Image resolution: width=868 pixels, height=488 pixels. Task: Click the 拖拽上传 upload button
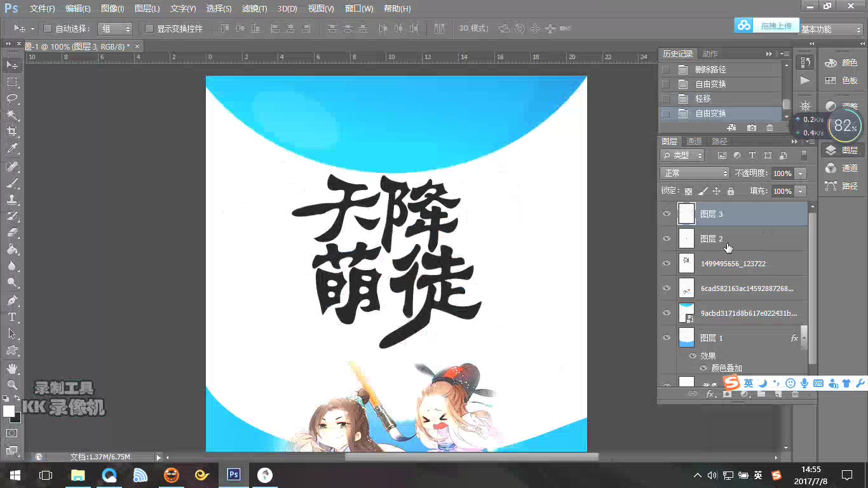coord(766,25)
